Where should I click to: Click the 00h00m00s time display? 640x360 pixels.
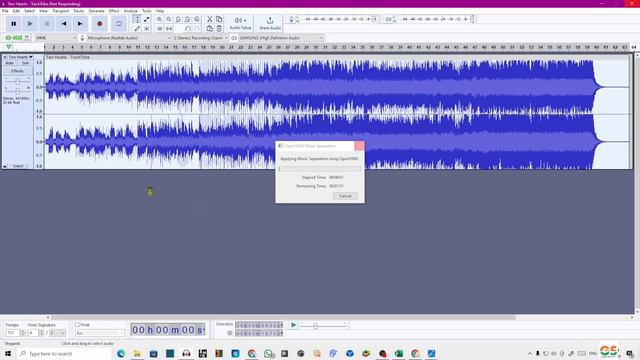168,330
